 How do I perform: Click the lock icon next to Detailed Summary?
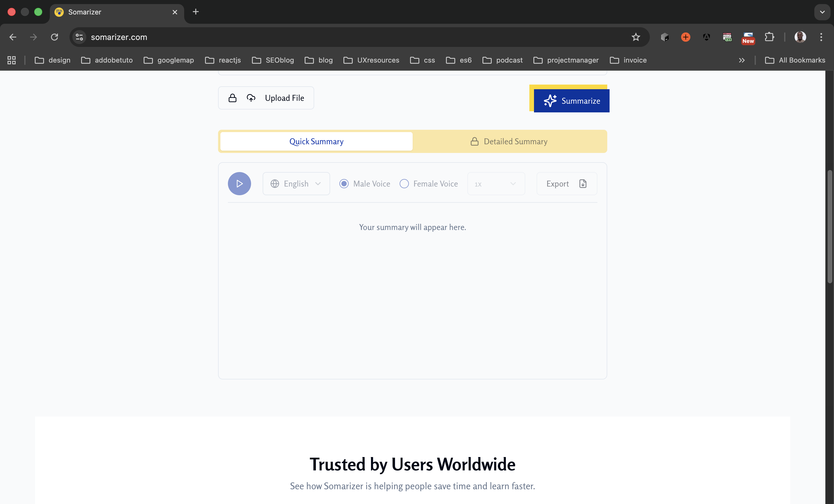[474, 141]
